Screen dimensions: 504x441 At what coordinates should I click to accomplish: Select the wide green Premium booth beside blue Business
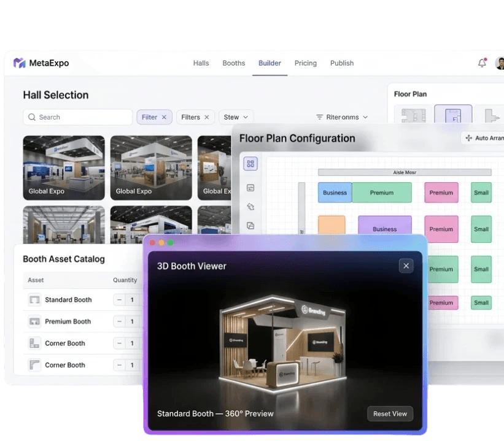pyautogui.click(x=382, y=193)
